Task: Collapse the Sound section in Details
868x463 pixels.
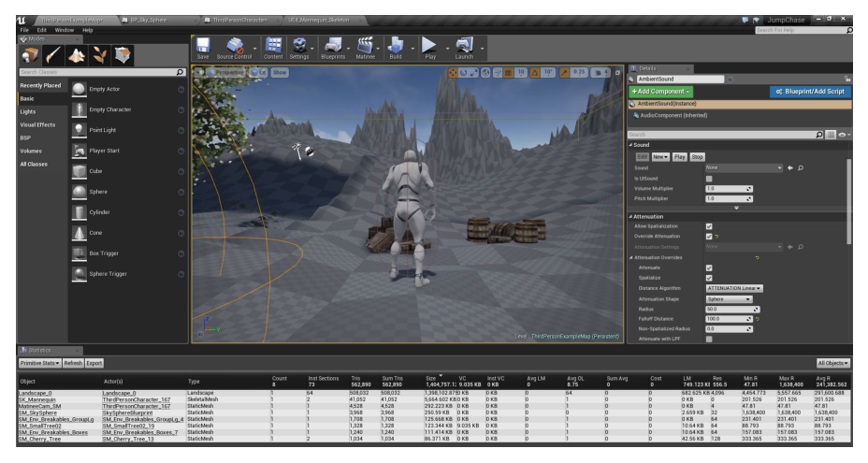Action: 630,145
